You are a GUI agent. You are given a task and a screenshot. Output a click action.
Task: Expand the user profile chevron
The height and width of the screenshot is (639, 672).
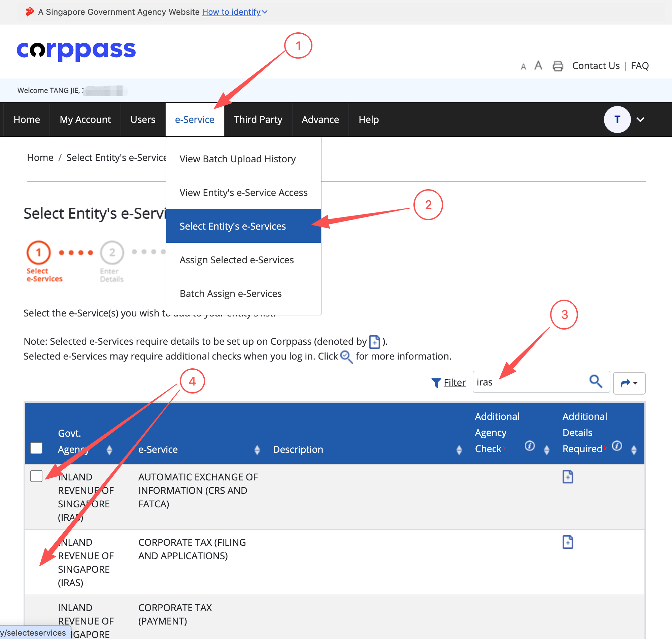tap(640, 120)
